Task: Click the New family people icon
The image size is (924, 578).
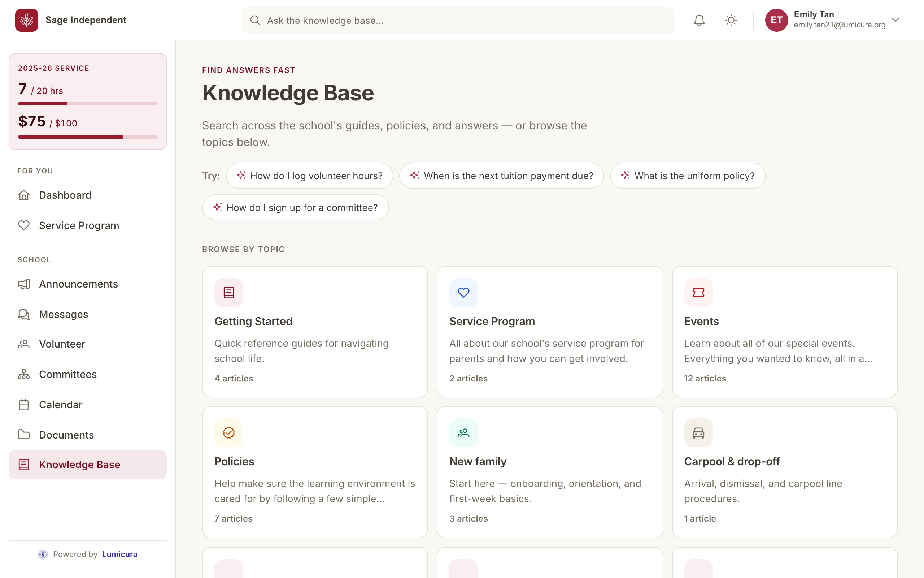Action: pyautogui.click(x=463, y=433)
